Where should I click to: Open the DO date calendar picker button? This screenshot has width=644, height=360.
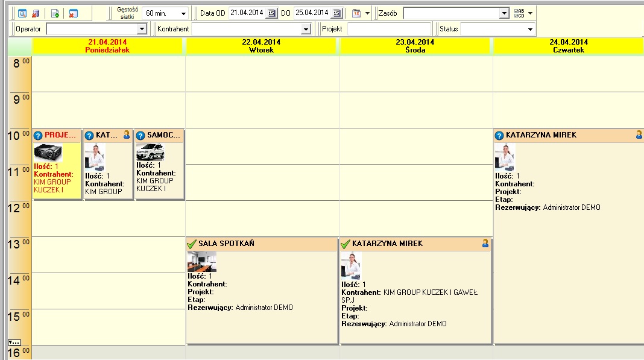(x=337, y=13)
